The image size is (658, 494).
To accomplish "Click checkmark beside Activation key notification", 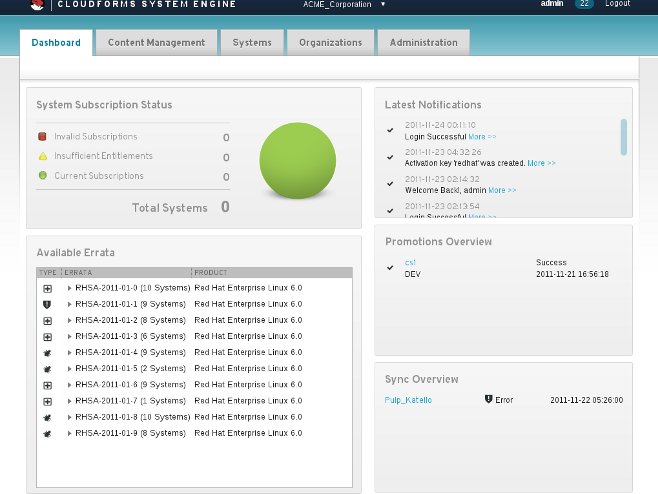I will 390,157.
